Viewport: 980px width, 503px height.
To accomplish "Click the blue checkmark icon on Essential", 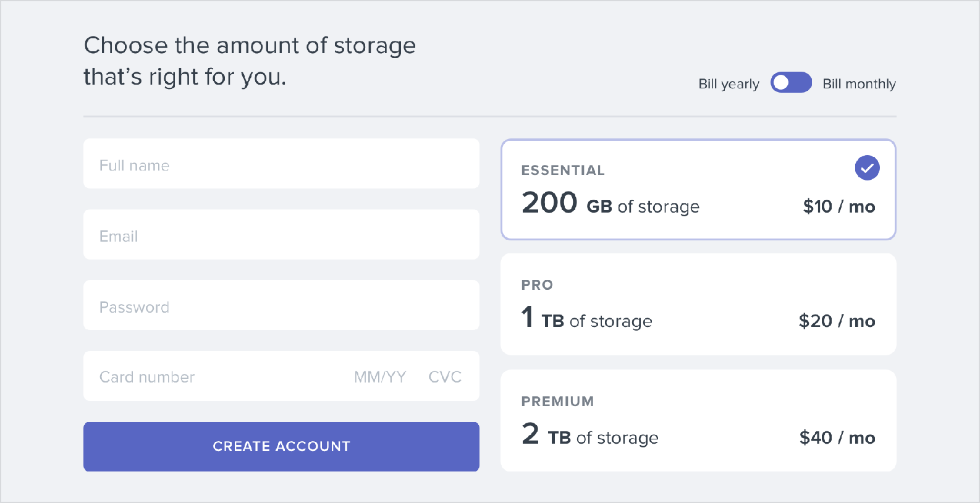I will click(x=867, y=168).
